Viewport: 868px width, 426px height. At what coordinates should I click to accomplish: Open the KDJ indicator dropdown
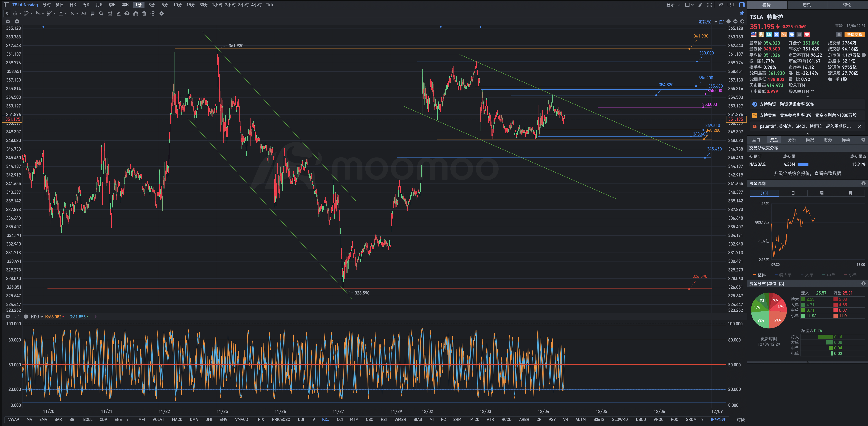point(37,317)
